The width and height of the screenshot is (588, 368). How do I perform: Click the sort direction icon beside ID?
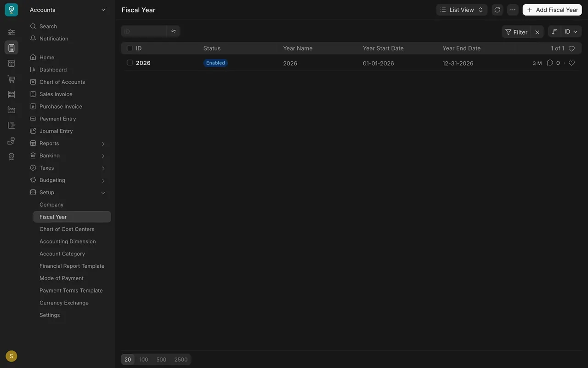554,32
